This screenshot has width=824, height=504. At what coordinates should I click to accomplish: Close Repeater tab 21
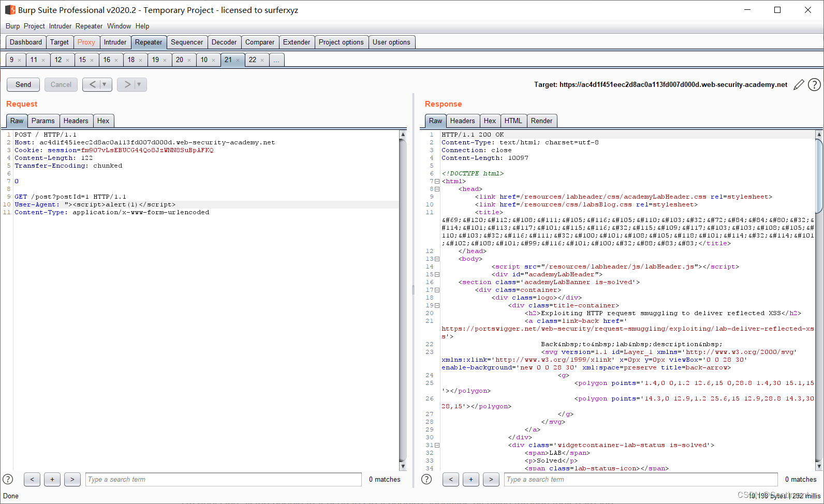tap(238, 60)
